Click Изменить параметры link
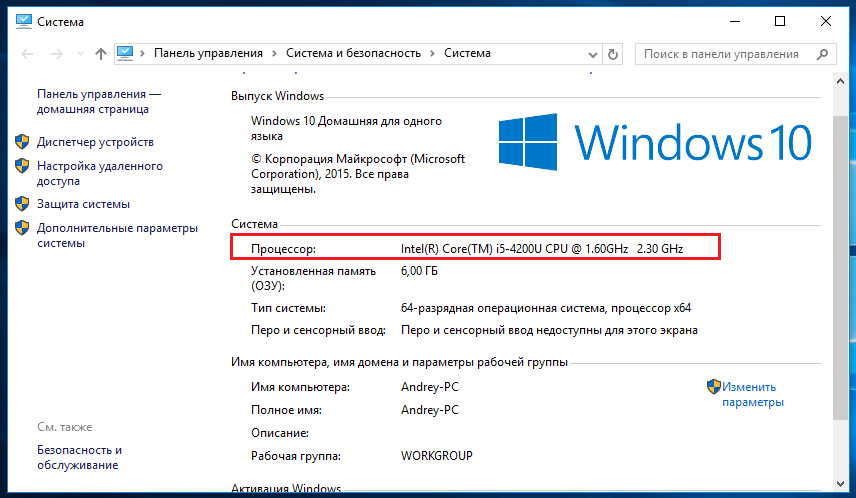Viewport: 856px width, 498px height. 753,394
